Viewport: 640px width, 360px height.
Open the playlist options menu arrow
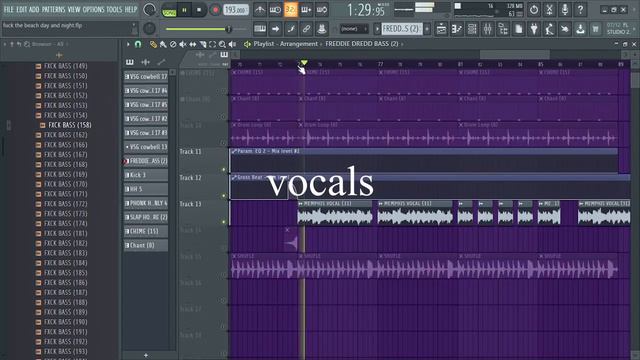click(x=128, y=44)
